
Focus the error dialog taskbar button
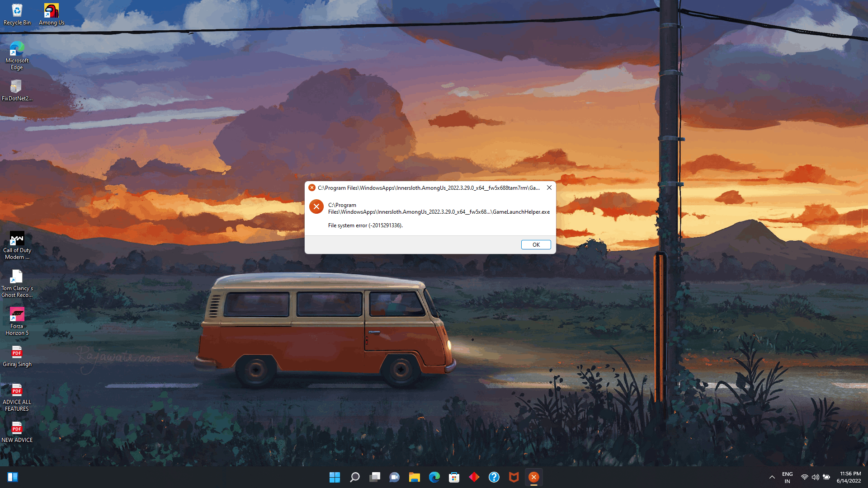pos(534,477)
